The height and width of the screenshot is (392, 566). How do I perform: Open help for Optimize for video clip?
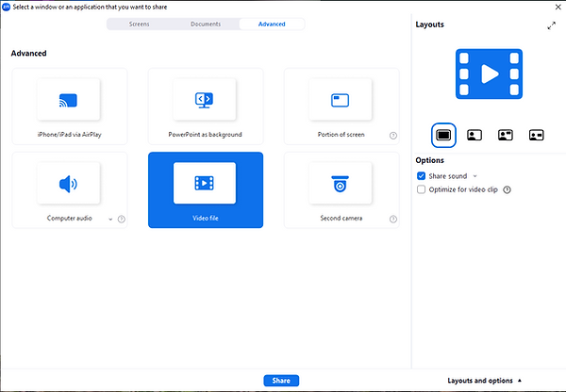click(508, 189)
